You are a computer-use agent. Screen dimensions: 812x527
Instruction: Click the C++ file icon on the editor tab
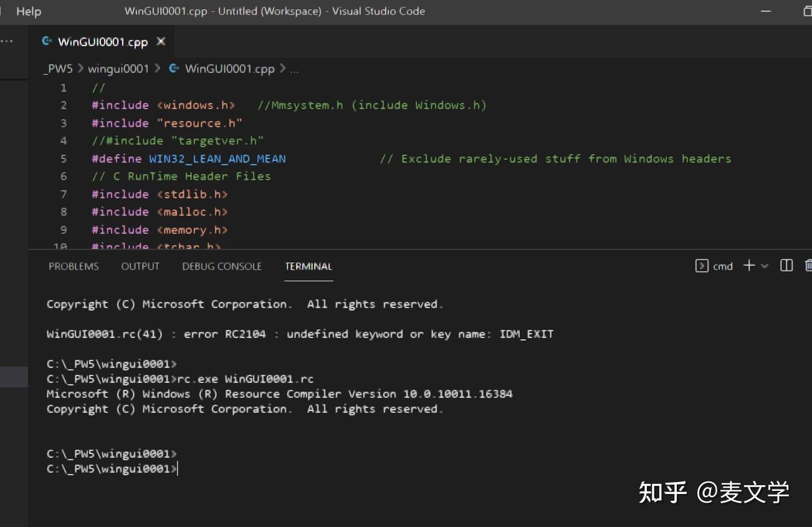click(x=47, y=41)
